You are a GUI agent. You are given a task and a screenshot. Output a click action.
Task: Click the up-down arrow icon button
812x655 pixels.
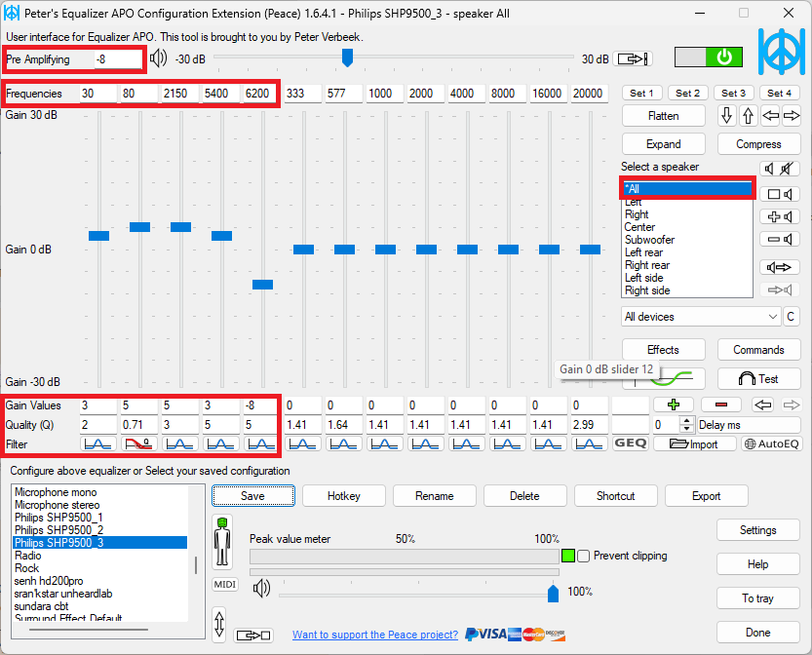coord(219,625)
